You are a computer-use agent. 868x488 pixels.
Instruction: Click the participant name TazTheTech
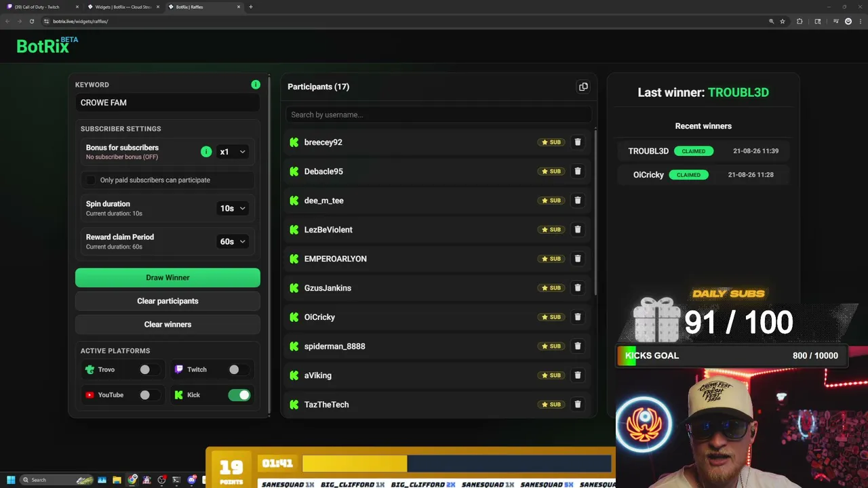click(x=327, y=405)
